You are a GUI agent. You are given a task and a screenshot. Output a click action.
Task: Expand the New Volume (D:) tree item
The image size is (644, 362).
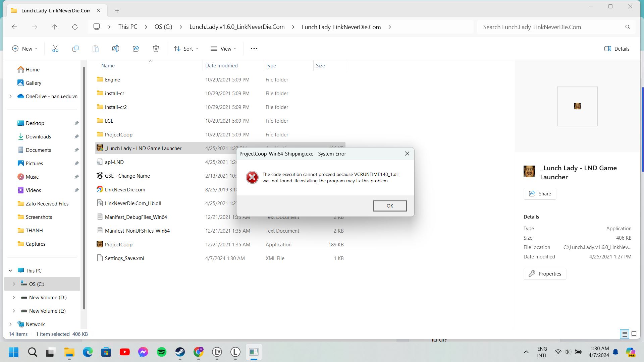[x=13, y=297]
